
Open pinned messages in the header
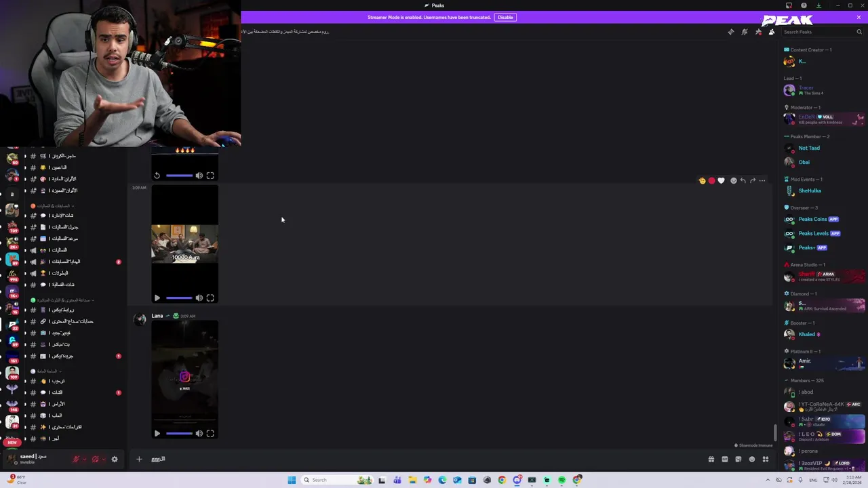point(758,32)
